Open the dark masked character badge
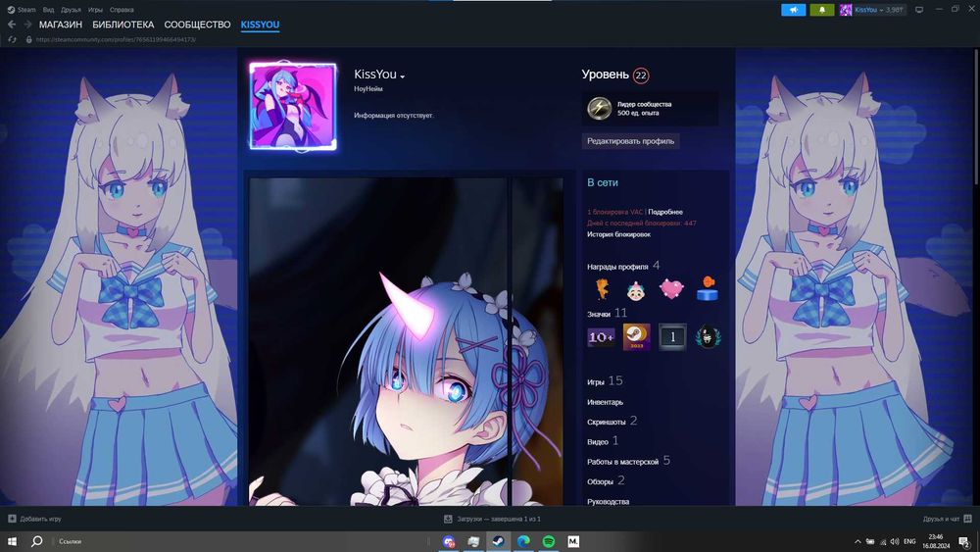 pyautogui.click(x=709, y=337)
